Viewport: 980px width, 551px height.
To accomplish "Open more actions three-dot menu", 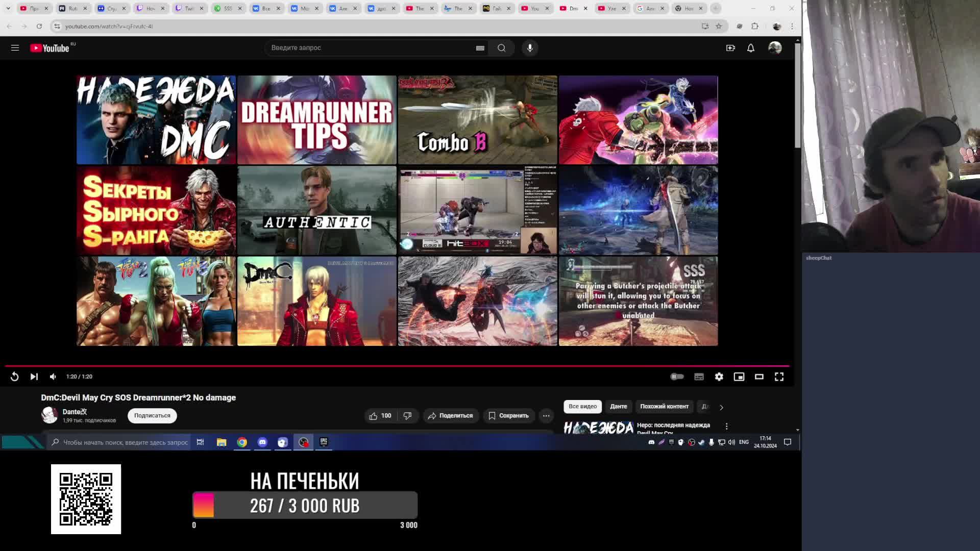I will (546, 416).
